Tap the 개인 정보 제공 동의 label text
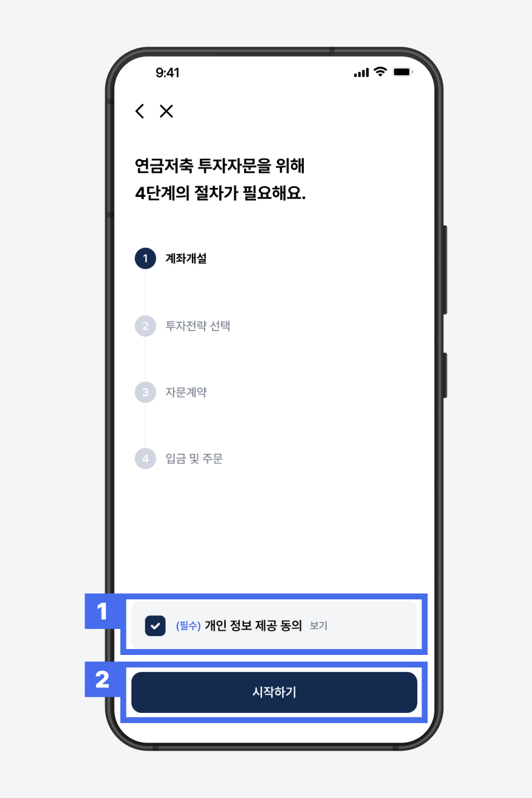This screenshot has width=532, height=798. point(253,625)
